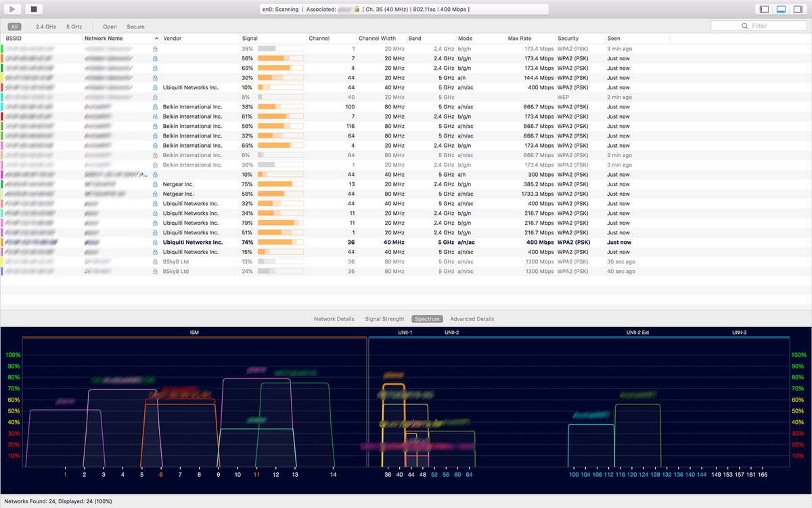This screenshot has height=508, width=812.
Task: Toggle the bottom panel view icon
Action: click(781, 9)
